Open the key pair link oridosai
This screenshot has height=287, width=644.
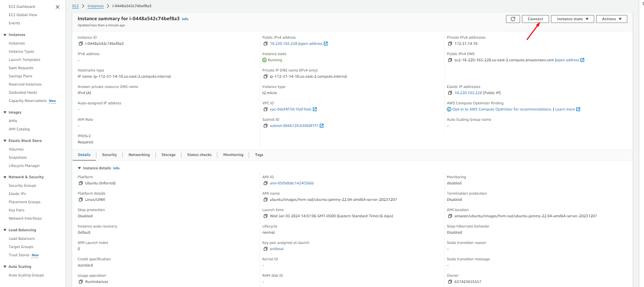(276, 249)
